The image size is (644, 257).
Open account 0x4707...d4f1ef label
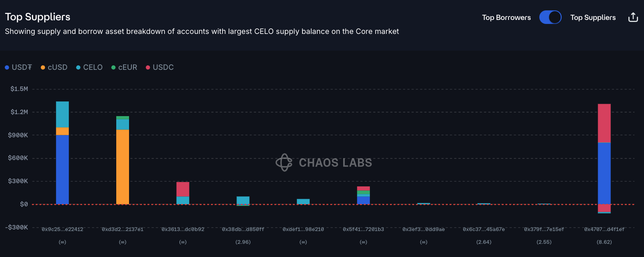tap(604, 229)
